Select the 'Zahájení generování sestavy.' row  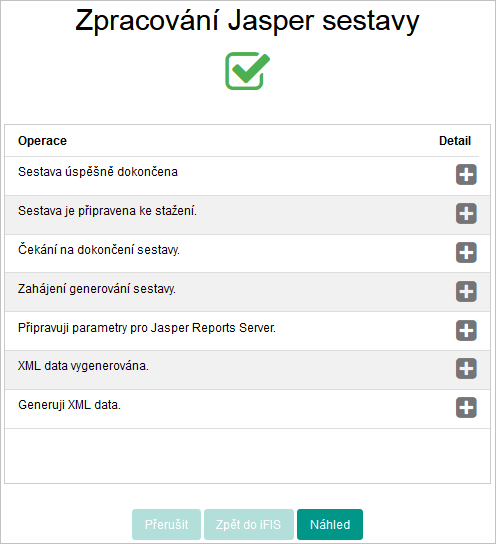click(x=247, y=292)
